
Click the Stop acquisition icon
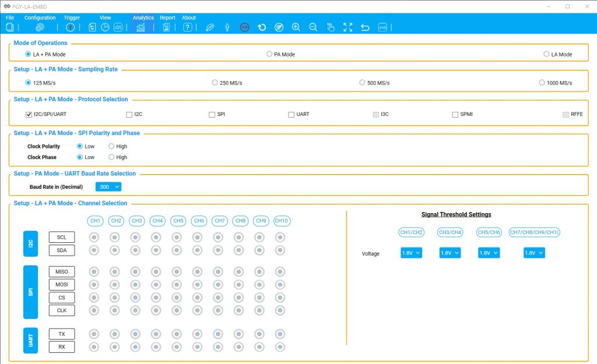click(x=244, y=27)
